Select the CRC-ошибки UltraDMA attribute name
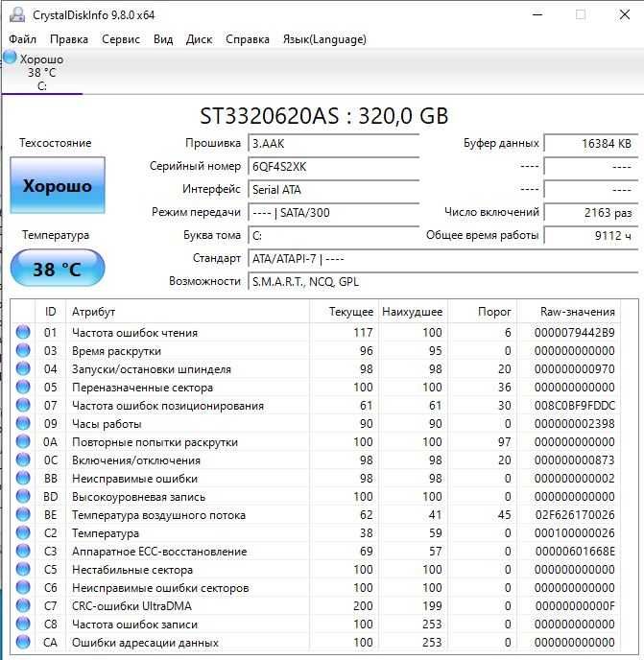This screenshot has width=644, height=660. click(131, 606)
